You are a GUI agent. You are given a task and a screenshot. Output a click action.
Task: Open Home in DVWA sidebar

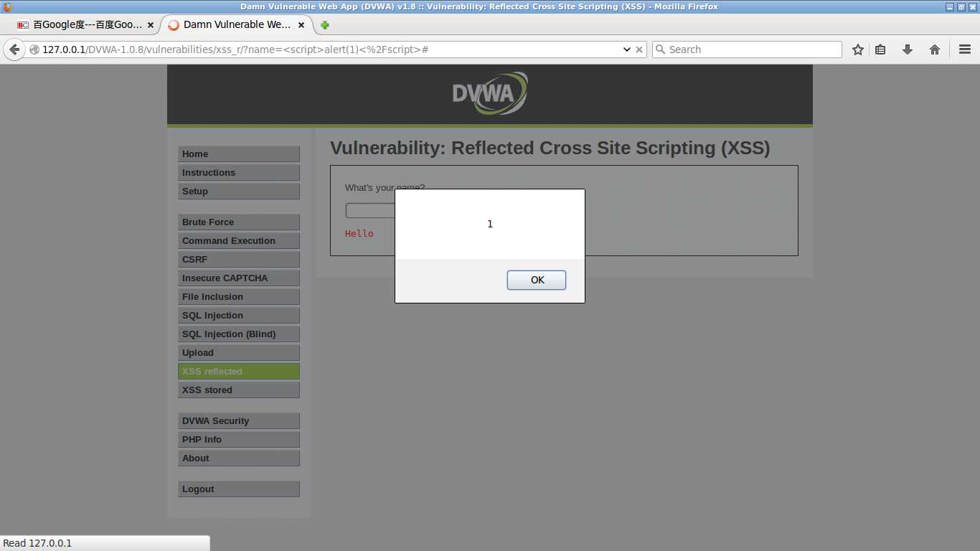point(239,154)
